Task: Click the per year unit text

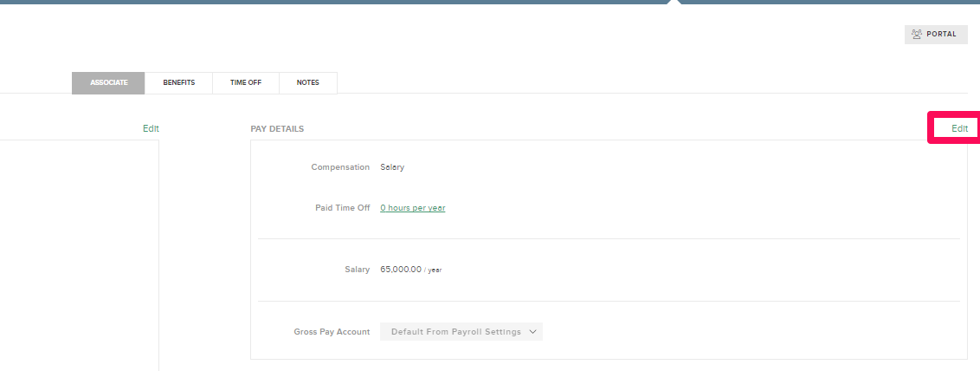Action: tap(433, 270)
